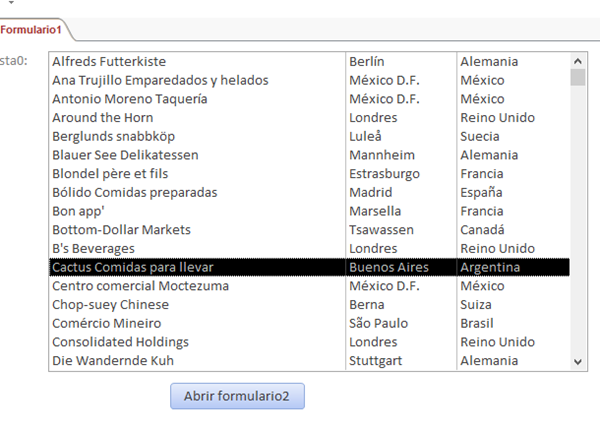Select Ana Trujillo Emparedados y helados row
The width and height of the screenshot is (600, 431).
click(x=146, y=80)
